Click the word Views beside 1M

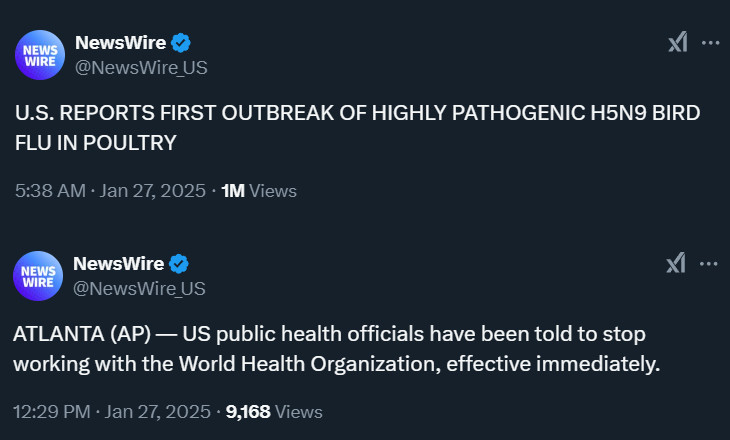(x=273, y=191)
